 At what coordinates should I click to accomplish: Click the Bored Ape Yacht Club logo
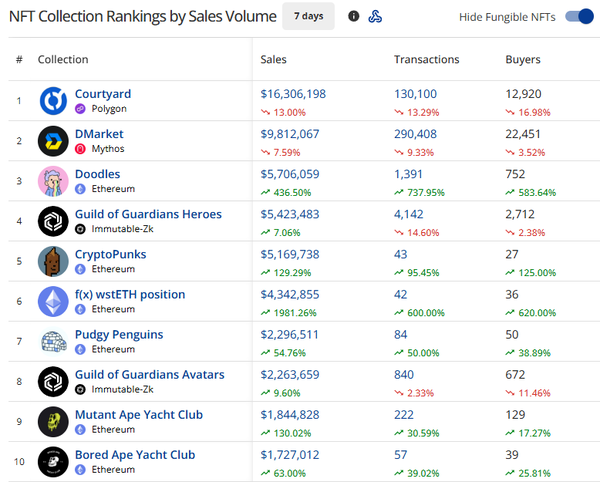pos(53,462)
